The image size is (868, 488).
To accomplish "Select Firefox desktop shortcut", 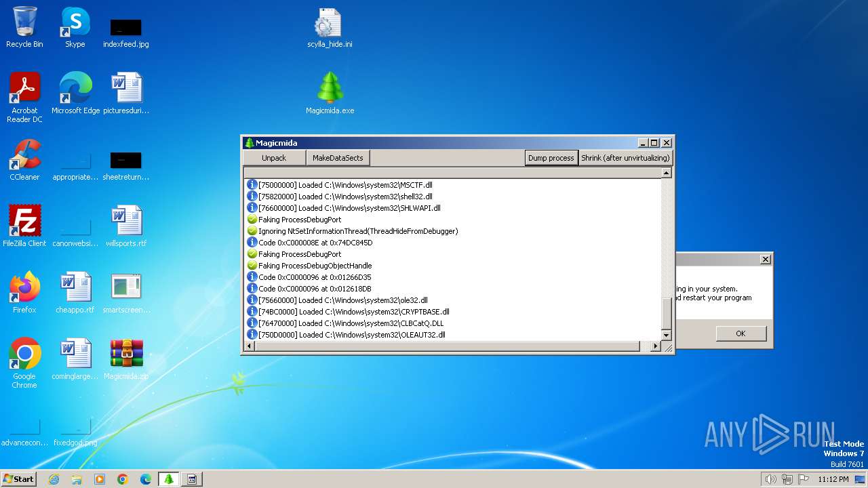I will (x=24, y=293).
